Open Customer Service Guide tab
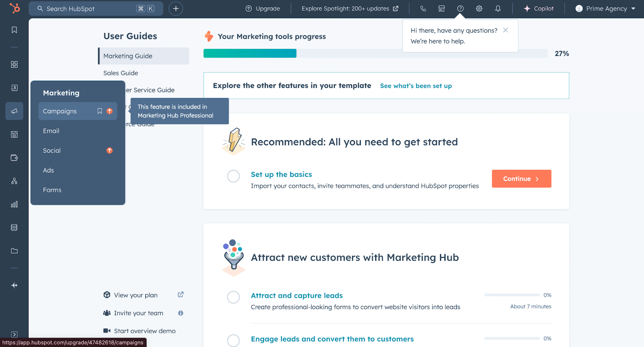This screenshot has height=347, width=644. coord(150,90)
